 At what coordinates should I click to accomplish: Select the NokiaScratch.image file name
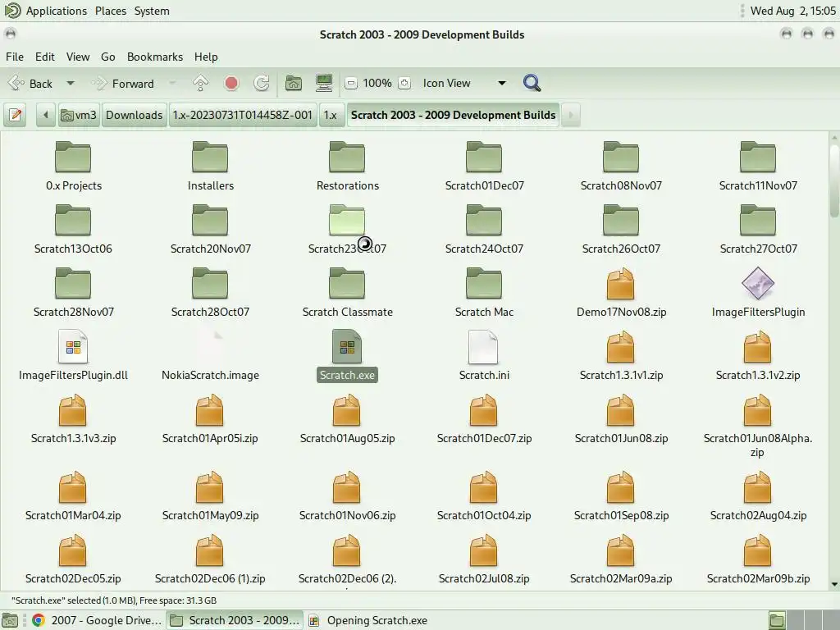click(x=210, y=375)
